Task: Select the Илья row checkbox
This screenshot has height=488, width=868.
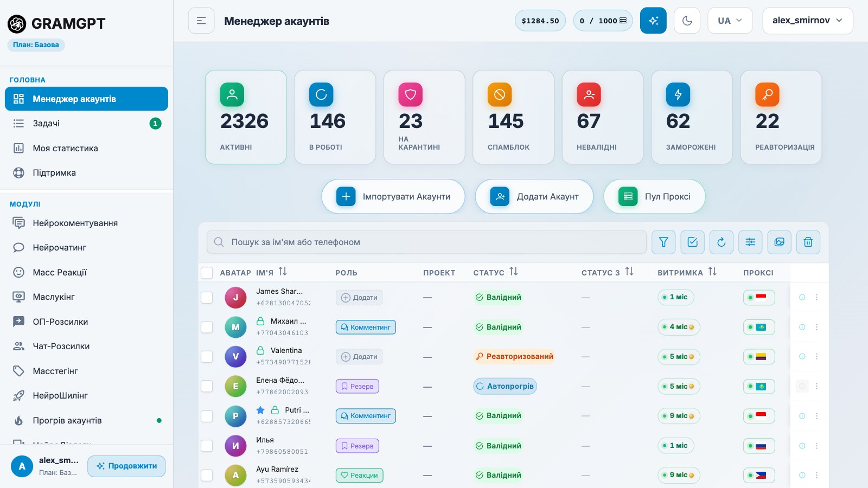Action: click(207, 446)
